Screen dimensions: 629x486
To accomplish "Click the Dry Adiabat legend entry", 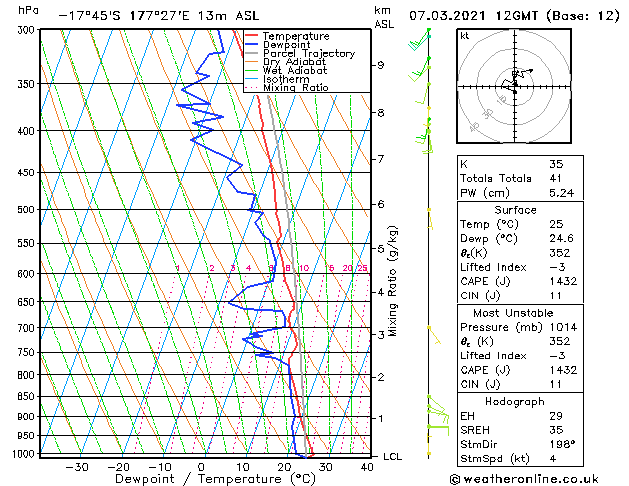I will point(294,62).
